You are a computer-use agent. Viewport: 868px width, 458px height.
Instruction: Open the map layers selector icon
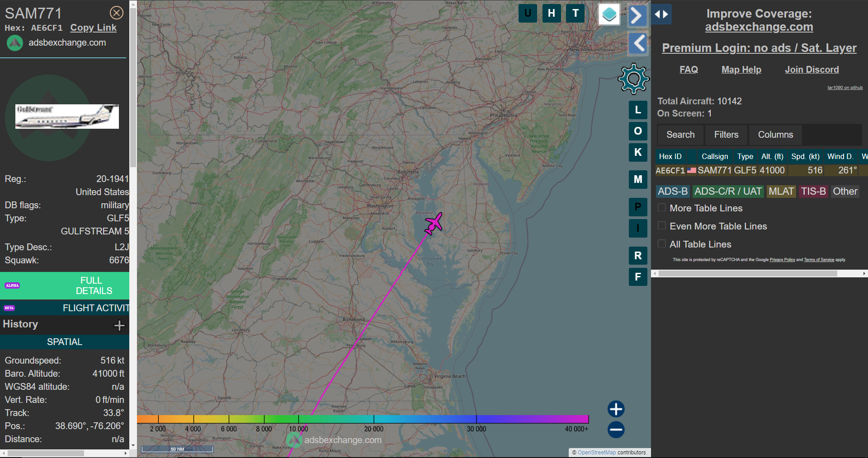609,14
